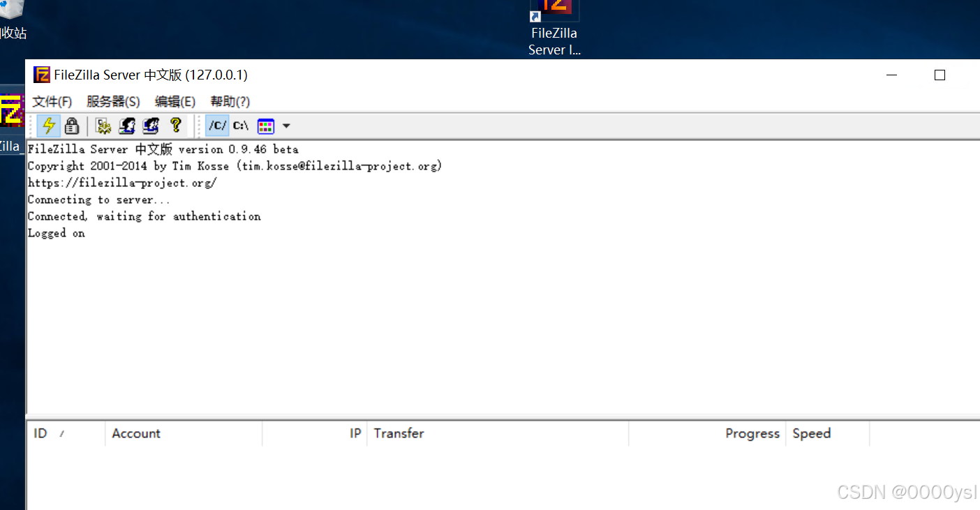Open server settings gear icon

[x=103, y=126]
